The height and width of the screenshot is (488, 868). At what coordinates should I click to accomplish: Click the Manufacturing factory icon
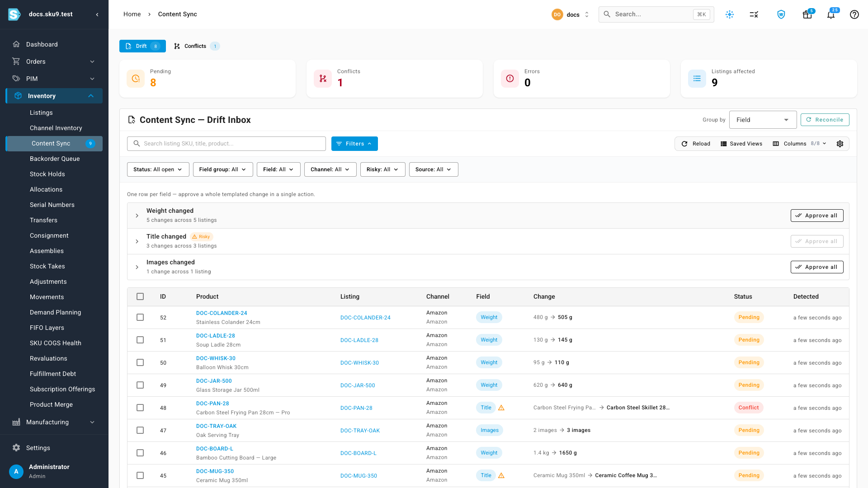[16, 422]
